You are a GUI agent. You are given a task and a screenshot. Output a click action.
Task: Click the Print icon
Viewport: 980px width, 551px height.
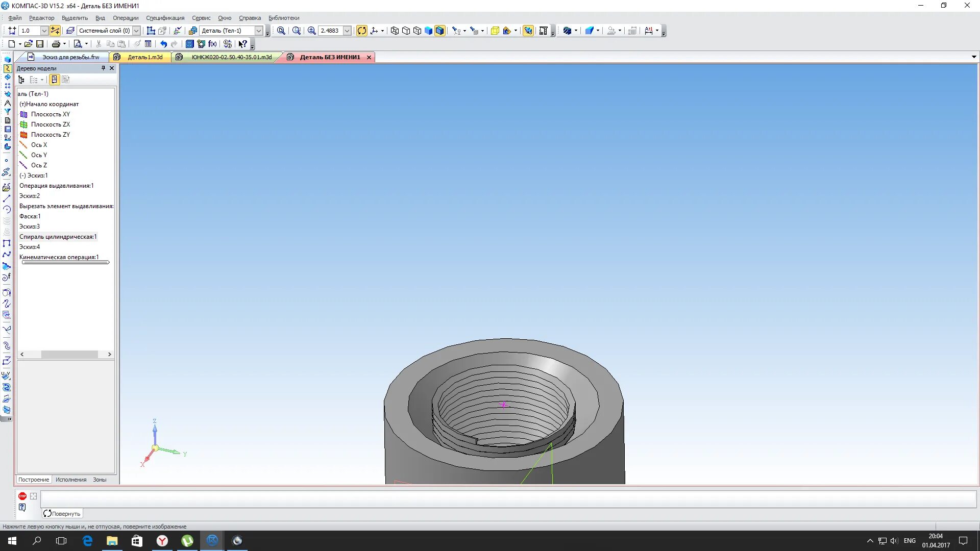coord(56,44)
